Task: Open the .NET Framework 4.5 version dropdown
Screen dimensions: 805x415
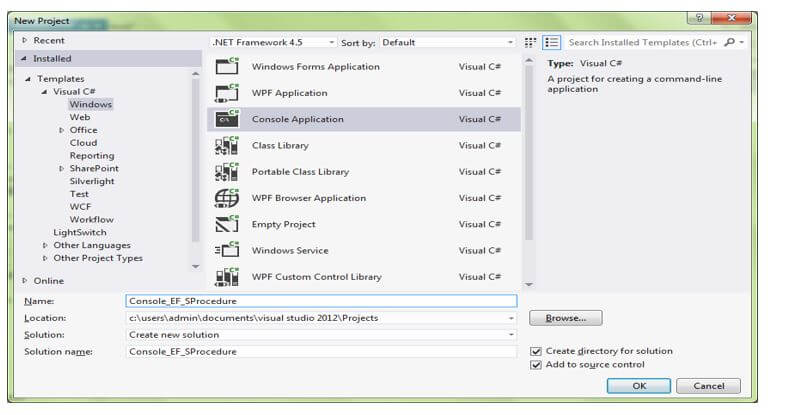Action: [274, 43]
